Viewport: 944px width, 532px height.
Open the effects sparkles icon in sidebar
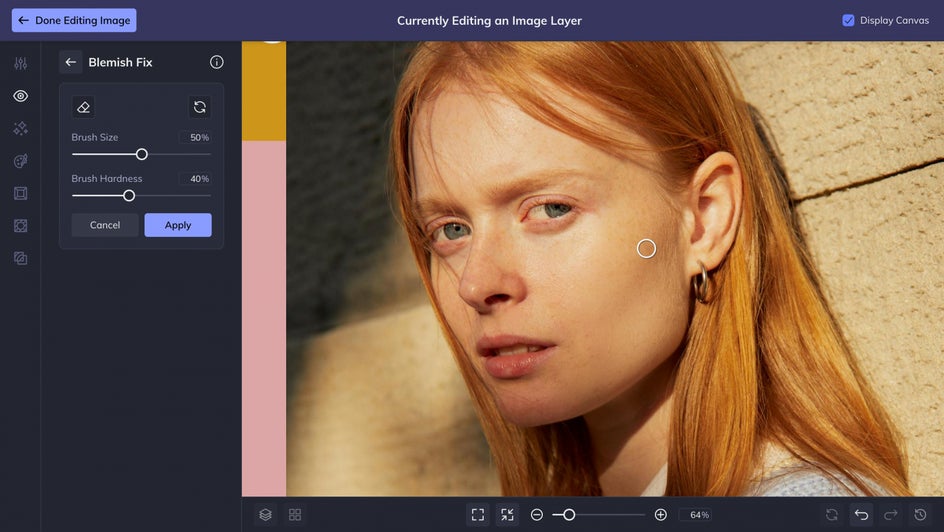(20, 128)
